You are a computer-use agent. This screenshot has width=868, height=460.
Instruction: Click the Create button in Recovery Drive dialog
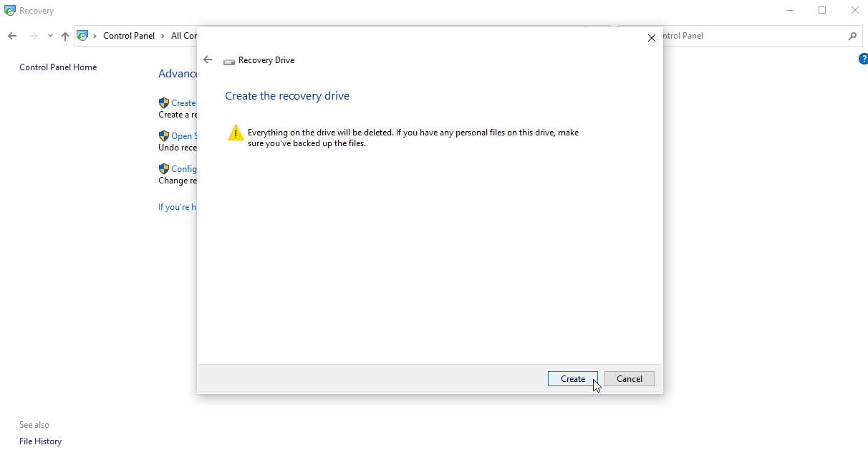click(573, 379)
